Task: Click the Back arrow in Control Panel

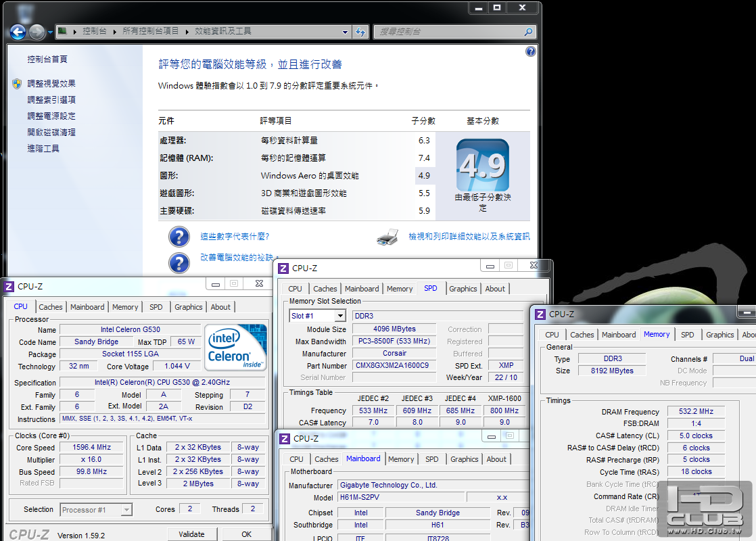Action: [18, 32]
